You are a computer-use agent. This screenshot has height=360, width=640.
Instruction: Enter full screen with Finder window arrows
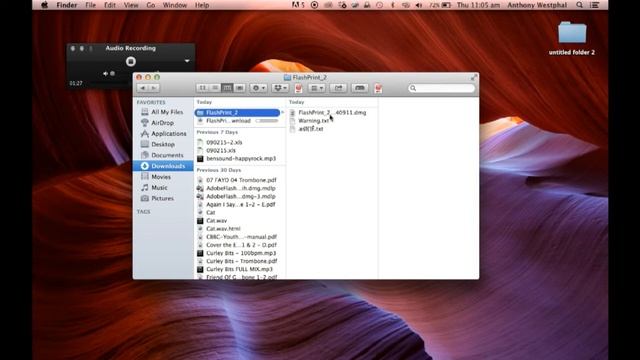[x=473, y=77]
